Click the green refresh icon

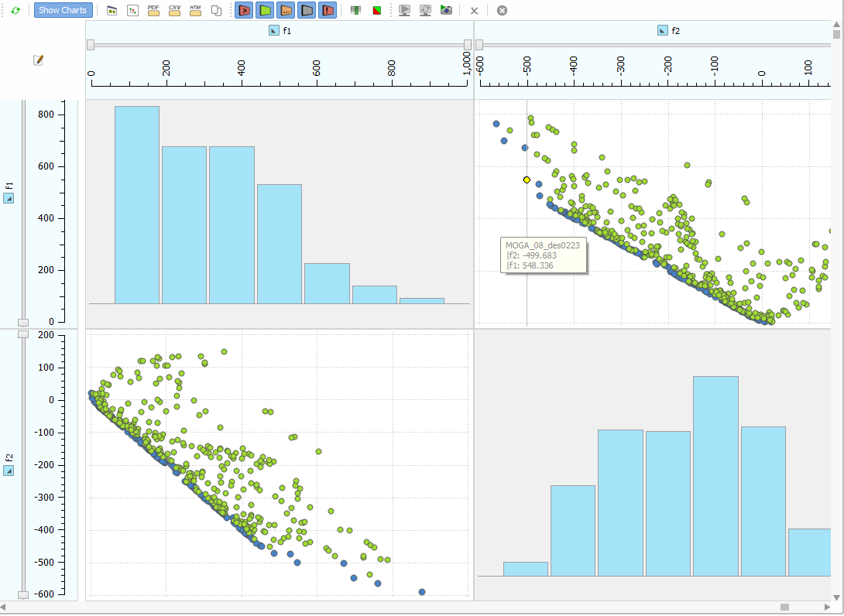15,10
